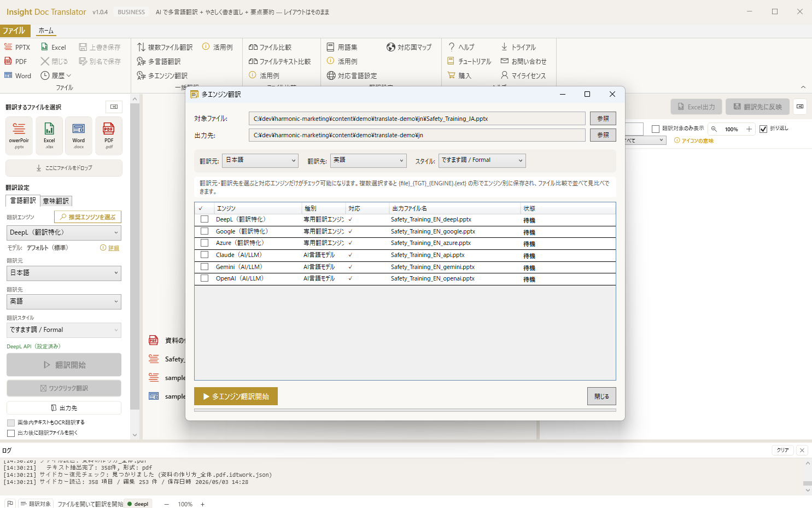Click the dialog 閉じる button
Viewport: 812px width, 508px height.
click(x=601, y=396)
